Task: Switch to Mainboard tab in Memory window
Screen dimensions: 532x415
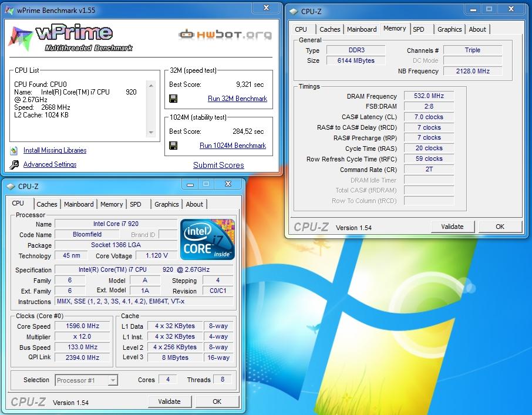Action: 362,29
